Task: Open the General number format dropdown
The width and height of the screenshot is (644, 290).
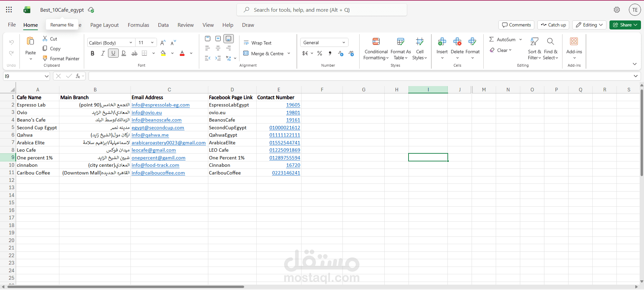Action: pos(324,43)
